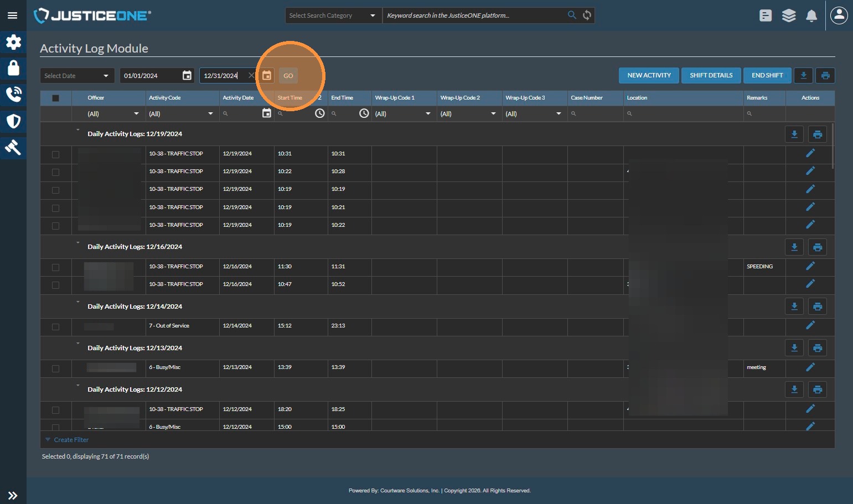Click the gavel court icon in sidebar
Screen dimensions: 853x504
click(x=13, y=147)
